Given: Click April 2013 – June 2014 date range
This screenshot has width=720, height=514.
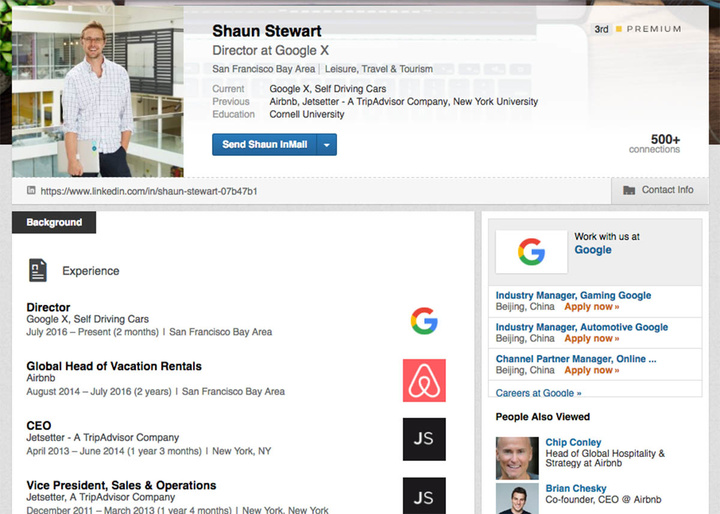Looking at the screenshot, I should coord(114,451).
